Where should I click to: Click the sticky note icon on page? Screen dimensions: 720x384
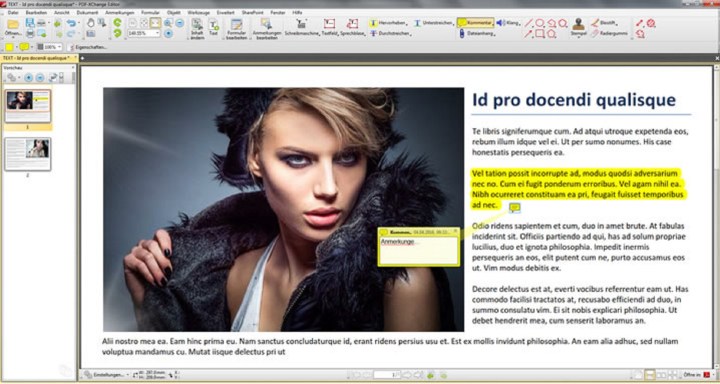pos(515,208)
